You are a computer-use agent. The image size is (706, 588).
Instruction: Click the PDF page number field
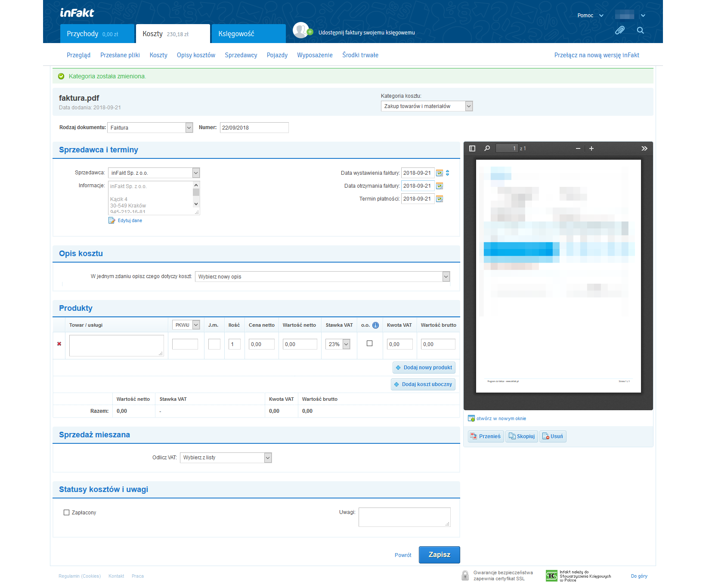click(x=507, y=149)
